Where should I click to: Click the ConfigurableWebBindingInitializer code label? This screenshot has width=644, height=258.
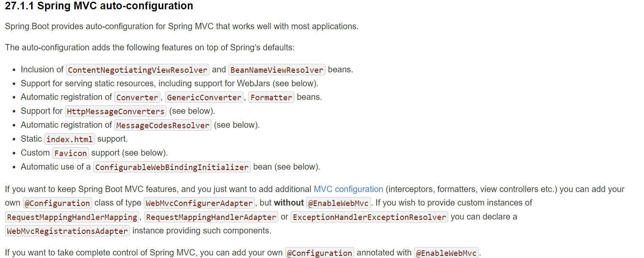click(172, 167)
